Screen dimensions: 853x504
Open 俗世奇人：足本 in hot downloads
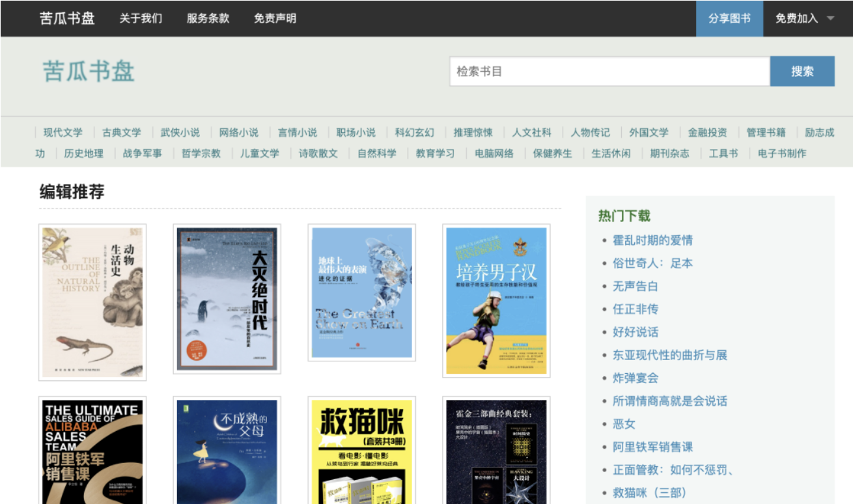(x=652, y=263)
